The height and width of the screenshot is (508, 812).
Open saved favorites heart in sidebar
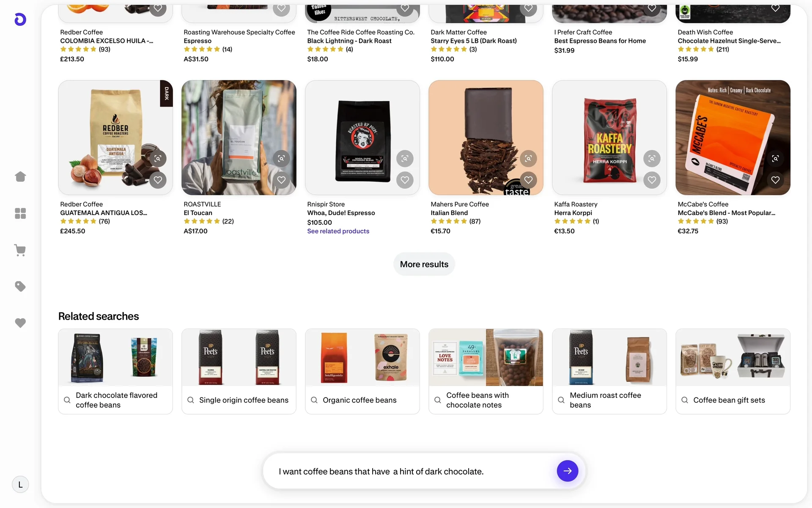tap(20, 323)
